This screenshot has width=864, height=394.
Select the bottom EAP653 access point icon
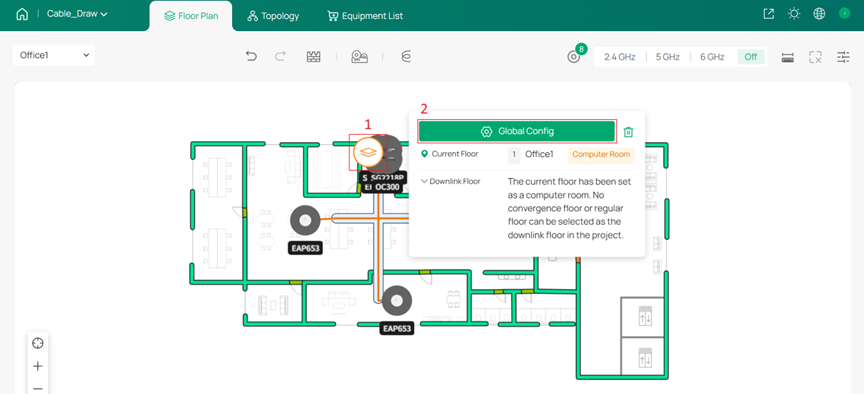396,301
